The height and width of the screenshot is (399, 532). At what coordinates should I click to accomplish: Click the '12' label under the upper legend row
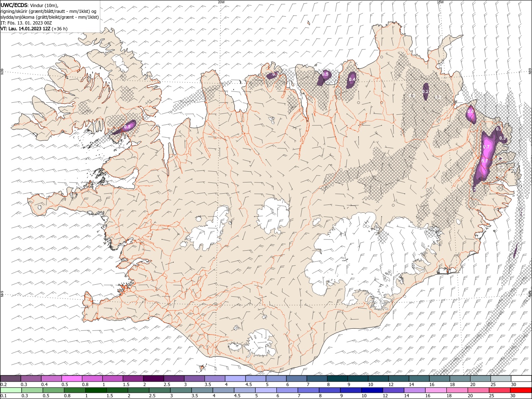pos(391,384)
